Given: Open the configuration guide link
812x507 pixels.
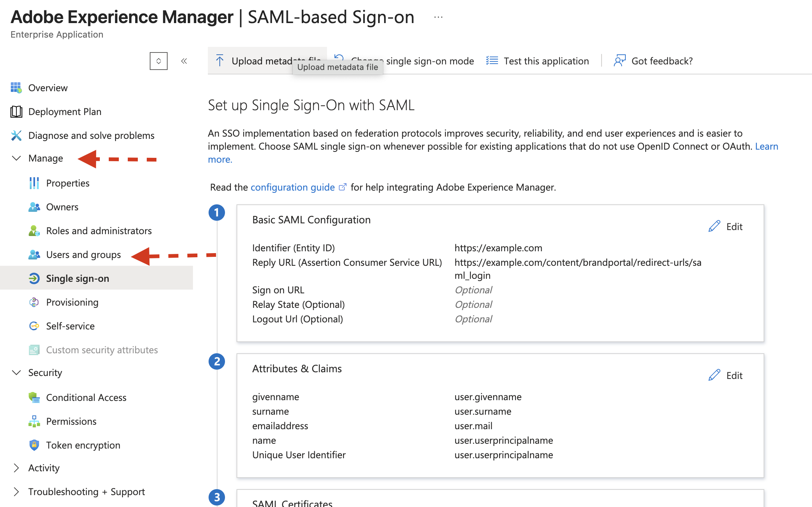Looking at the screenshot, I should (293, 187).
